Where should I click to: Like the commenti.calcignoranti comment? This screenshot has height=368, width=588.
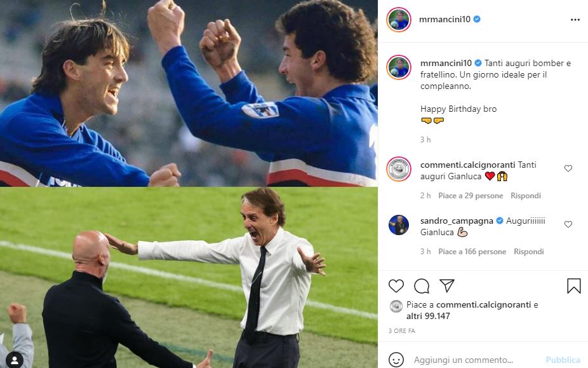(x=568, y=168)
